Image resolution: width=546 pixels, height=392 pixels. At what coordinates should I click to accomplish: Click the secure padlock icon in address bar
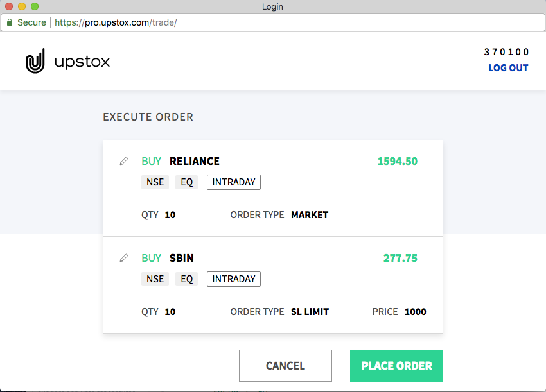pyautogui.click(x=9, y=22)
